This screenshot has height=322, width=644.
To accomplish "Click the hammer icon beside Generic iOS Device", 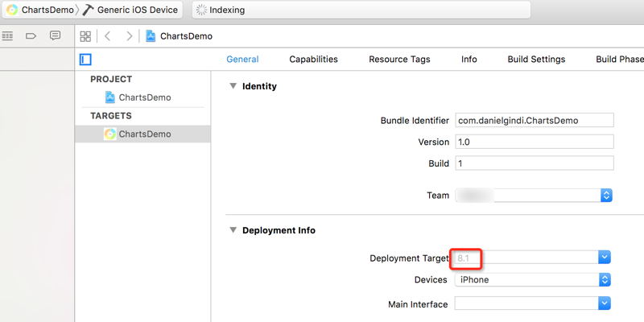I will [x=88, y=10].
